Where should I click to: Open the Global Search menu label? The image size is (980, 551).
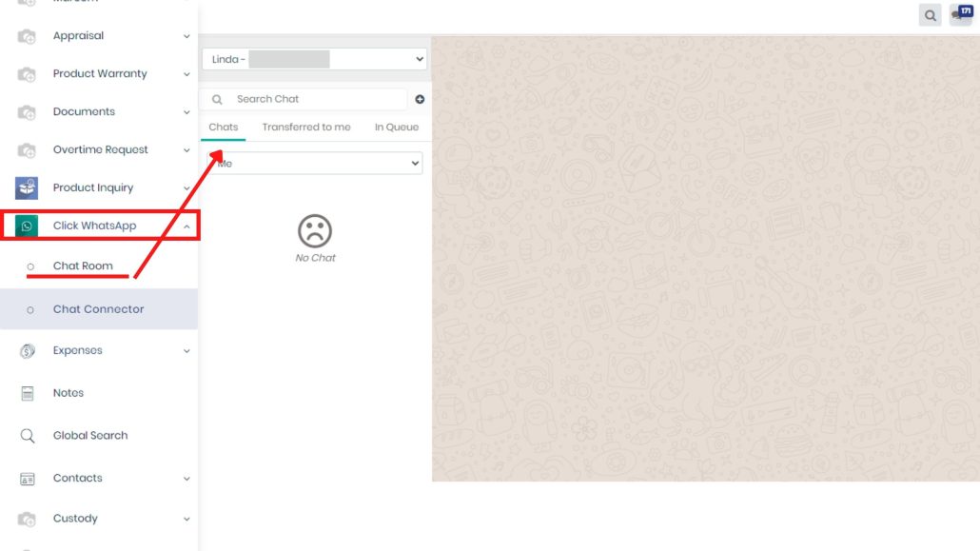[x=90, y=435]
